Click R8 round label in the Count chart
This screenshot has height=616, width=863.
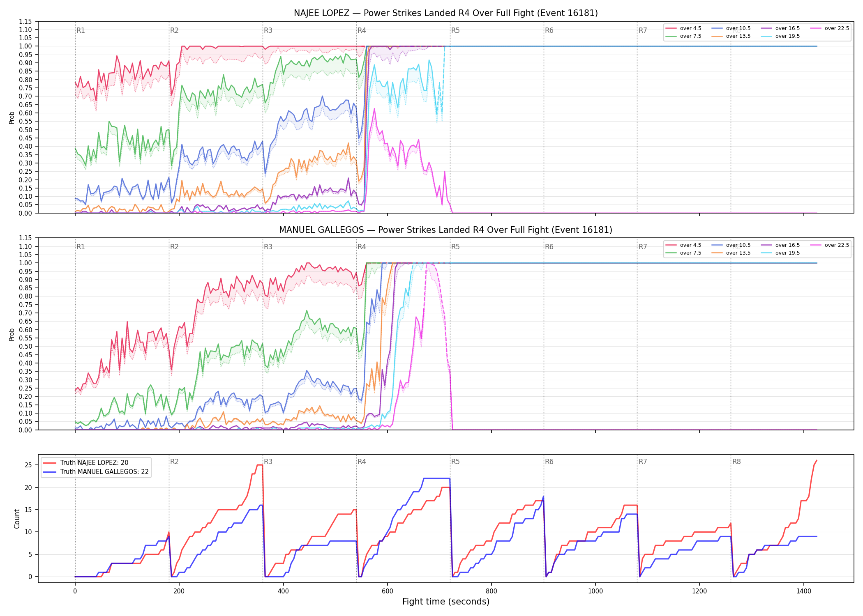[736, 462]
